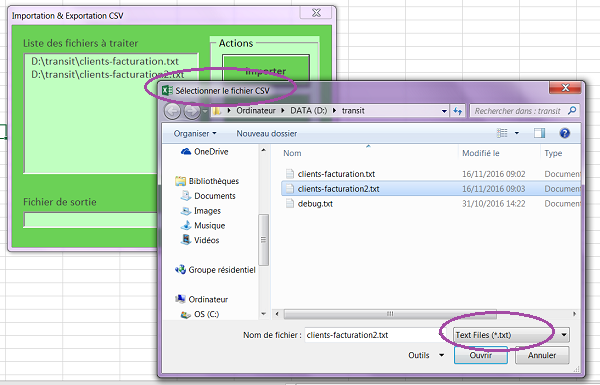The image size is (600, 385).
Task: Click the folder icon in the address bar
Action: click(217, 111)
